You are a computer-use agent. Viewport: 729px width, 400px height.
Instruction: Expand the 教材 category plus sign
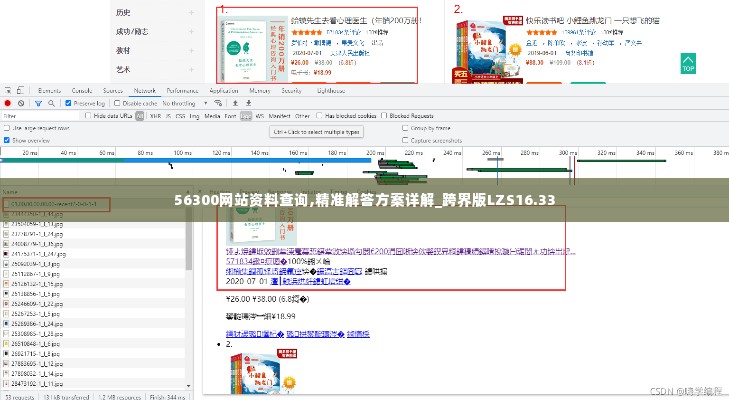click(191, 51)
